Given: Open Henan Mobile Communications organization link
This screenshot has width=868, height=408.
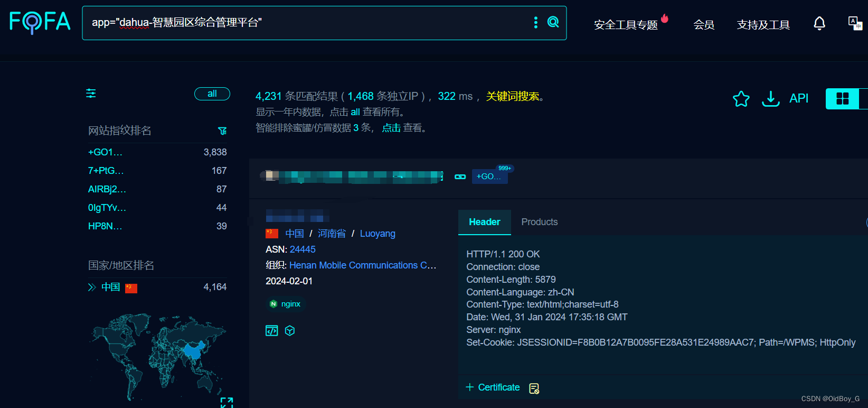Looking at the screenshot, I should (x=363, y=265).
